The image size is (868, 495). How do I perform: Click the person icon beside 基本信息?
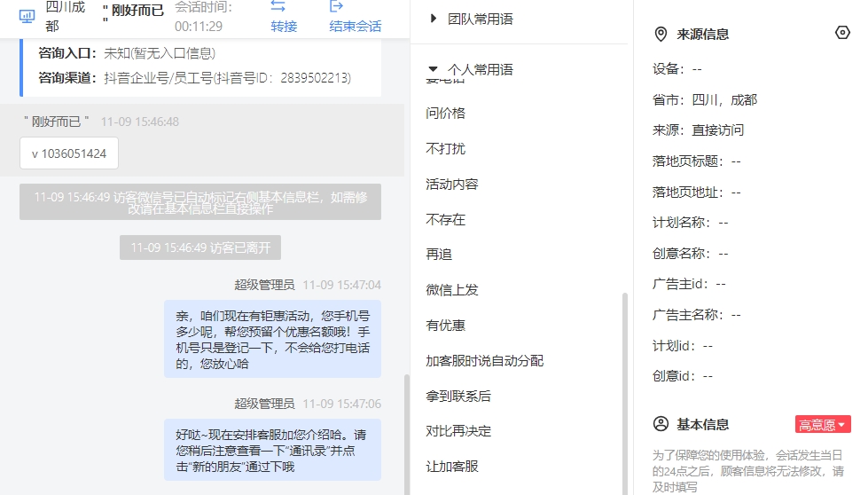point(661,424)
